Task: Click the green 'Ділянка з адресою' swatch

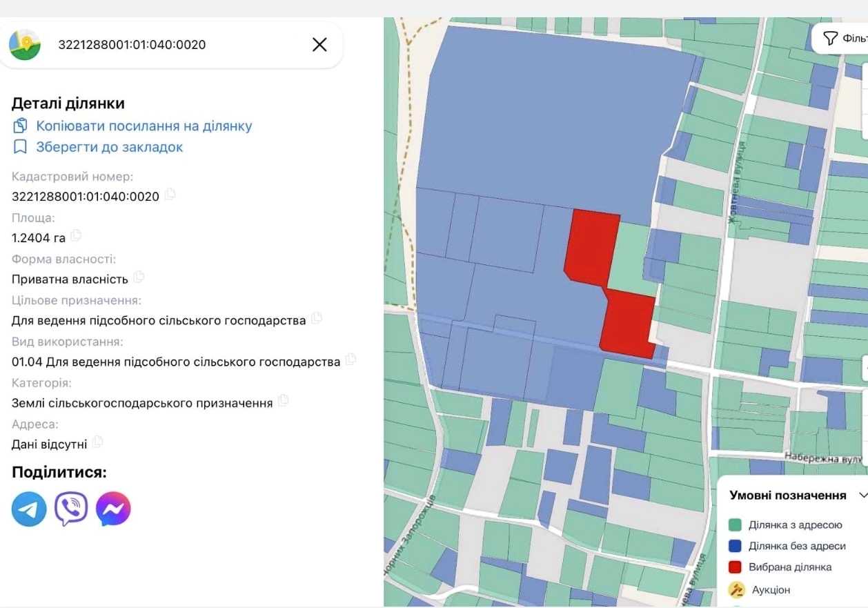Action: click(735, 525)
